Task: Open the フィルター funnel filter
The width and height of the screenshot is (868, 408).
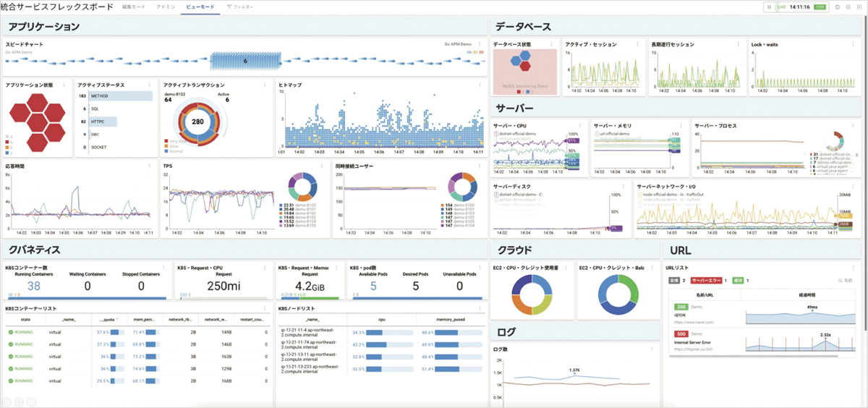Action: 239,7
